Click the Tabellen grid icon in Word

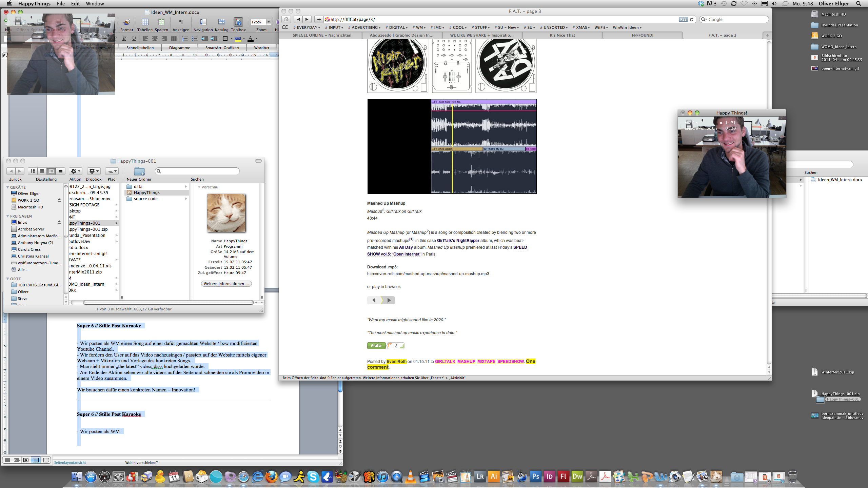[145, 22]
